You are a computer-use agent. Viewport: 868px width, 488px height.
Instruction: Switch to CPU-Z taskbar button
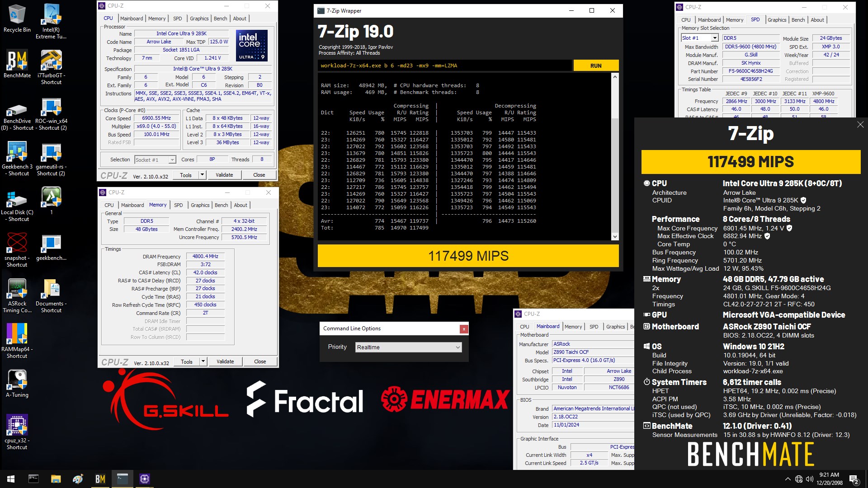click(x=145, y=479)
